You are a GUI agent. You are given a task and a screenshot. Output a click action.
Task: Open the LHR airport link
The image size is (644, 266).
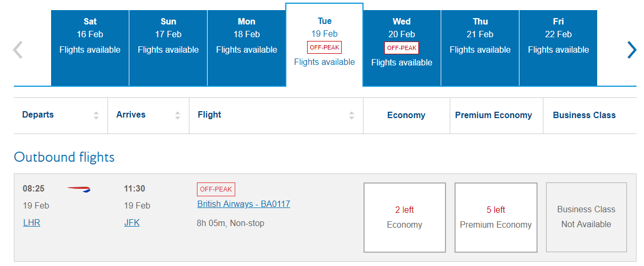pos(31,223)
